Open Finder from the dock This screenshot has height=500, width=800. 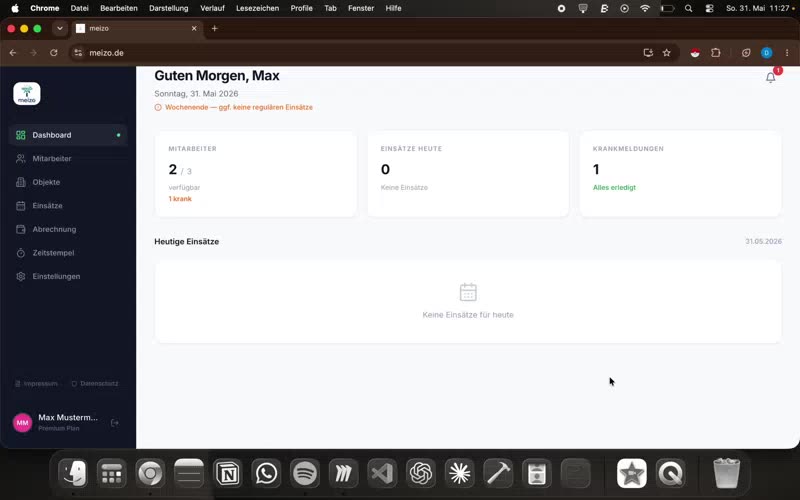pyautogui.click(x=73, y=473)
